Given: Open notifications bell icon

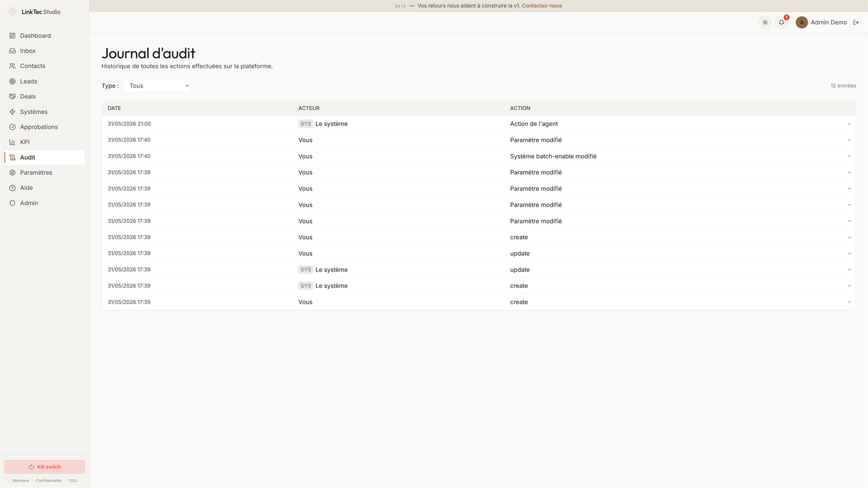Looking at the screenshot, I should click(x=781, y=22).
